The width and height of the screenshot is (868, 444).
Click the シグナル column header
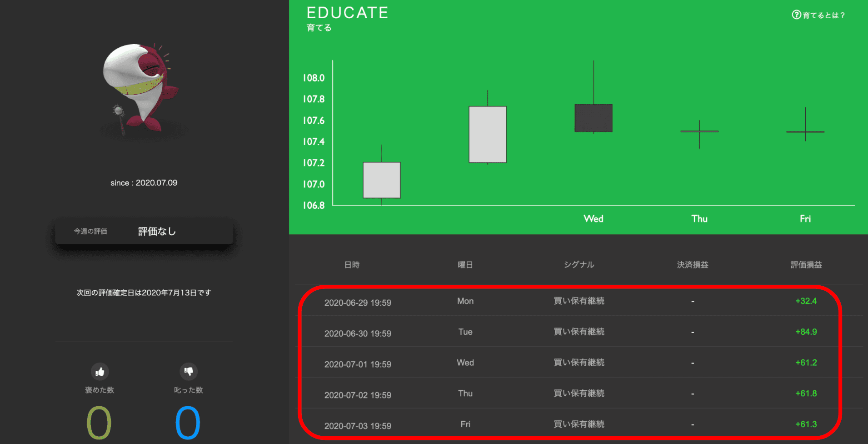point(579,265)
